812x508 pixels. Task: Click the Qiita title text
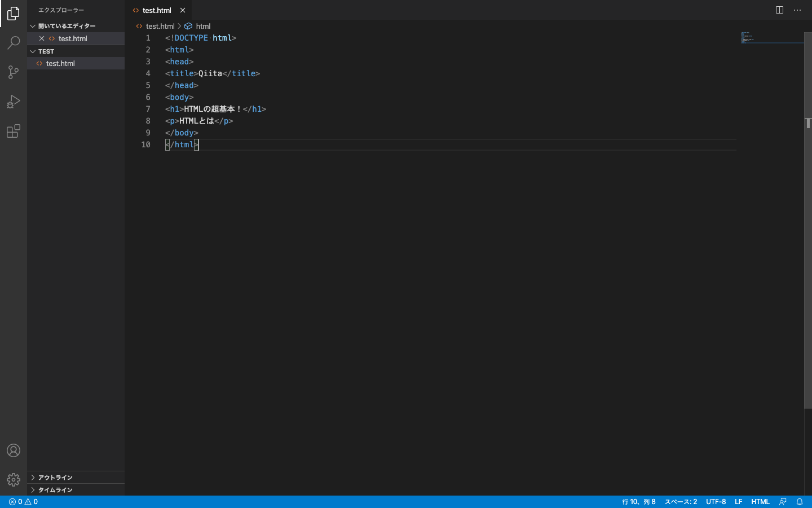[x=210, y=73]
